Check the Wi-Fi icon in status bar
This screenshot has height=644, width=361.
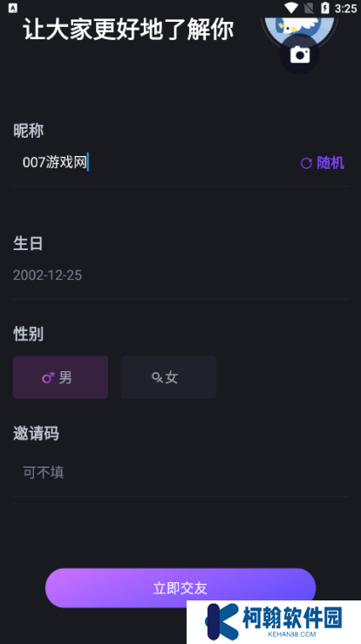click(291, 8)
